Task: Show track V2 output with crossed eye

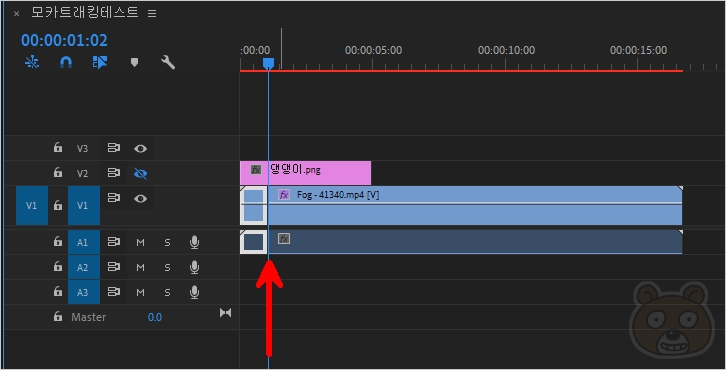Action: coord(140,174)
